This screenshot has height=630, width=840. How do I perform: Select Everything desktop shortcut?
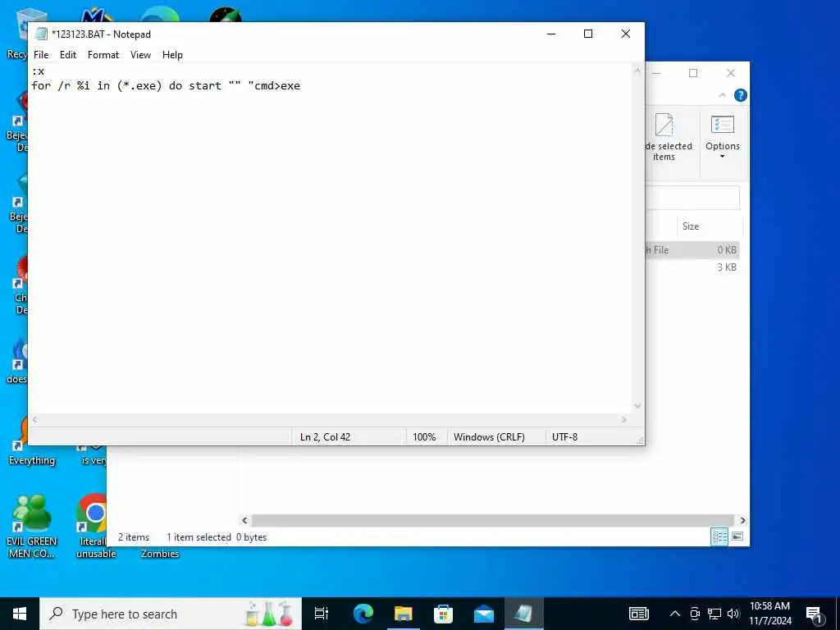coord(32,442)
